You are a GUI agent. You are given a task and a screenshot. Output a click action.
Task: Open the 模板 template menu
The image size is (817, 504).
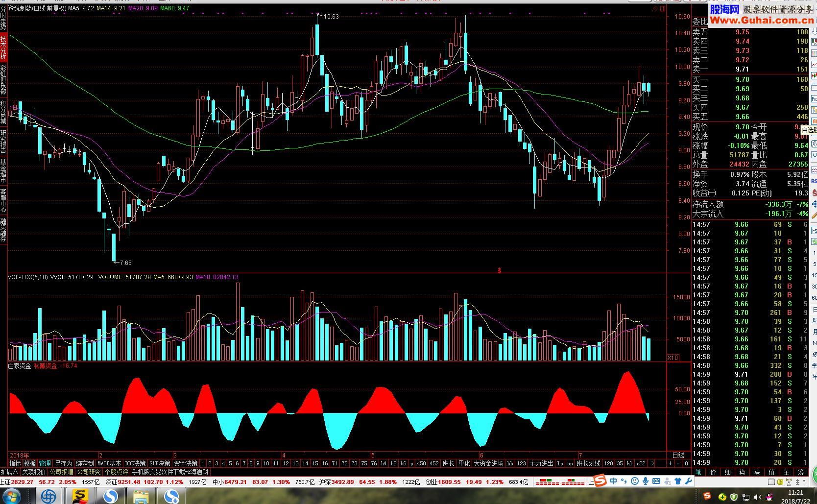(30, 463)
